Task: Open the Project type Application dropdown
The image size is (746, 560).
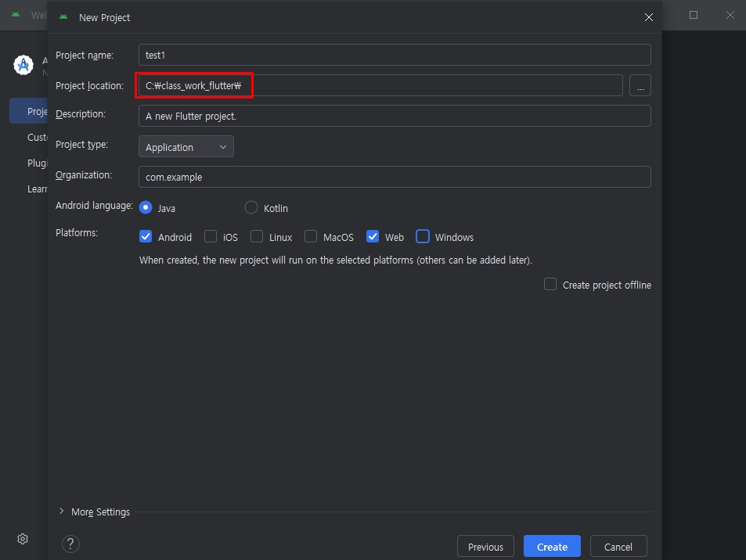Action: point(186,146)
